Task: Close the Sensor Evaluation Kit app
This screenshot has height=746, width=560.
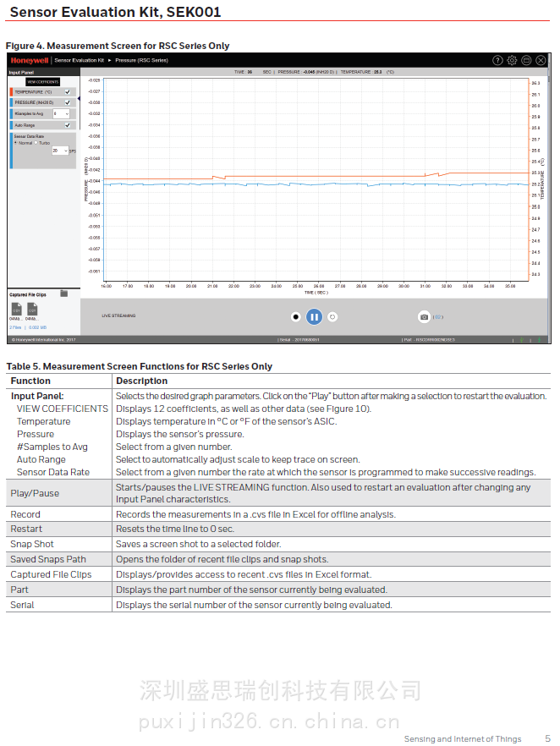Action: (541, 60)
